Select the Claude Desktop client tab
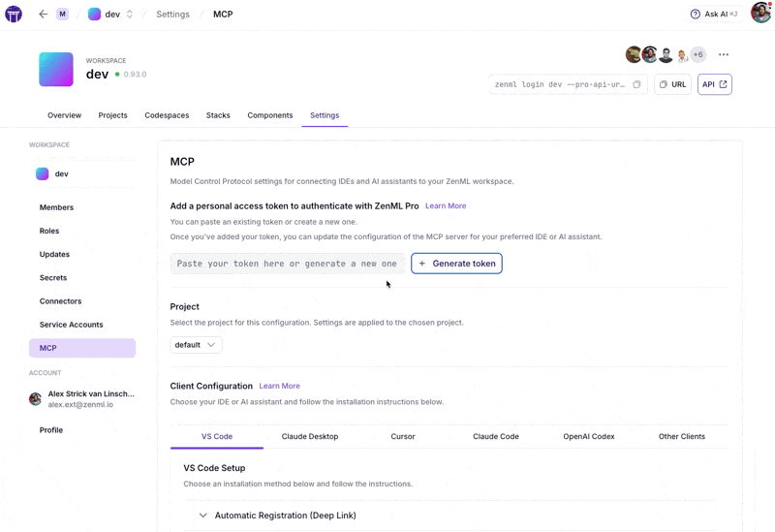Viewport: 775px width, 532px height. (x=310, y=437)
